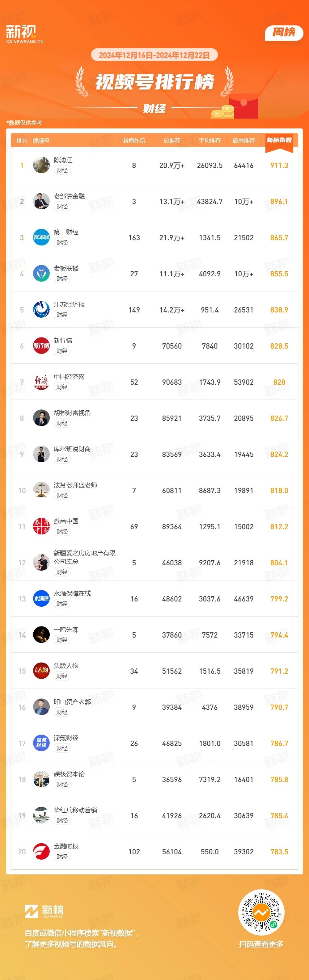Click the 财经 tag under 胡彬财富视角
This screenshot has height=980, width=309.
62,423
